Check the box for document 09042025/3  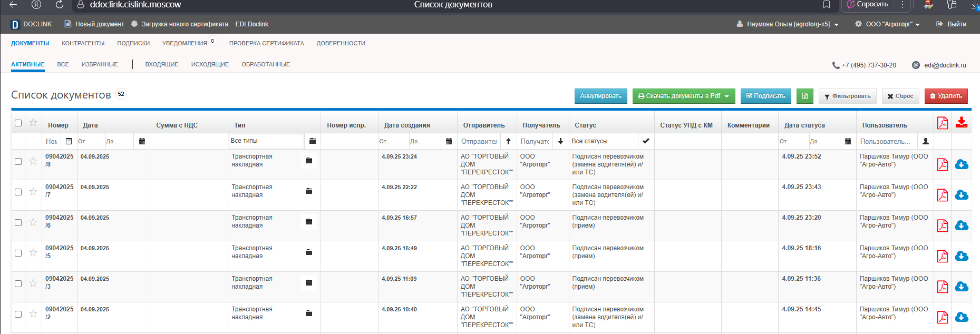[x=18, y=283]
